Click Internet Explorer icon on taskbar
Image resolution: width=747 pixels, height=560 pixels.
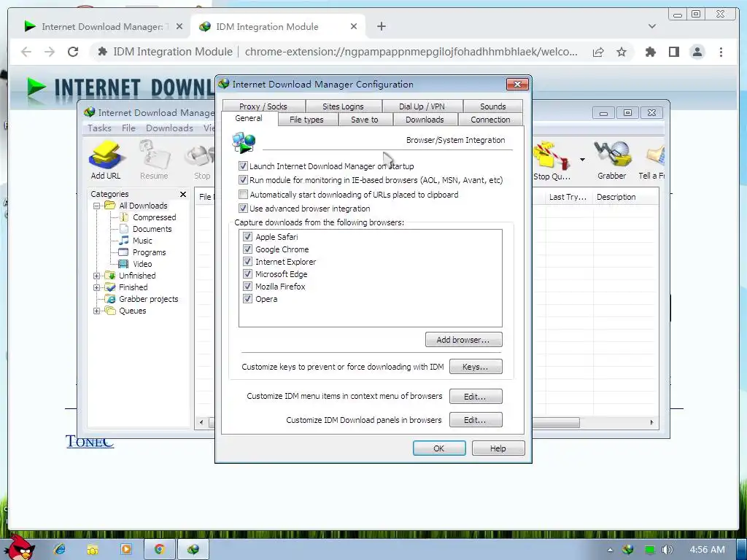pyautogui.click(x=60, y=549)
